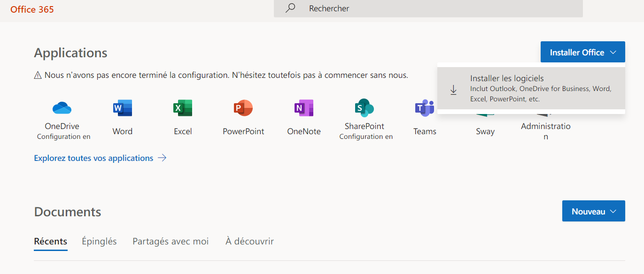The width and height of the screenshot is (644, 274).
Task: Switch to the Épinglés tab
Action: click(99, 241)
